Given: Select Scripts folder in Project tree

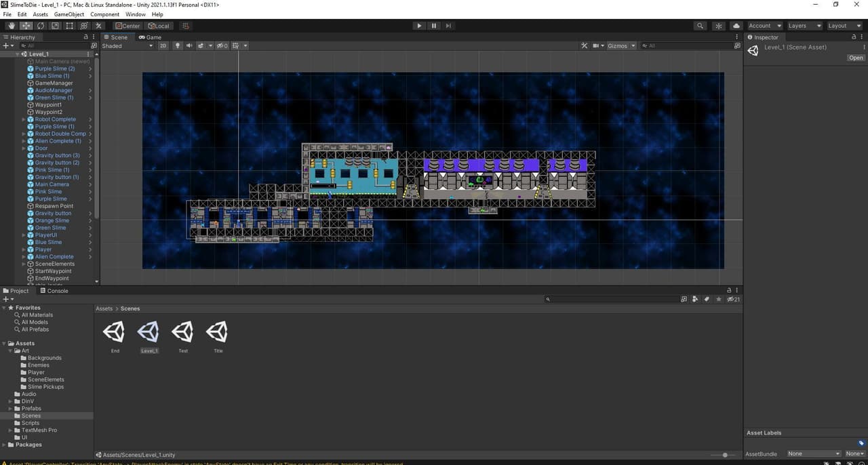Looking at the screenshot, I should [31, 423].
